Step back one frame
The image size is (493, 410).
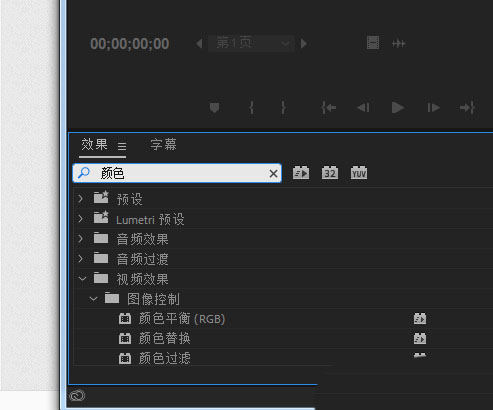tap(363, 108)
